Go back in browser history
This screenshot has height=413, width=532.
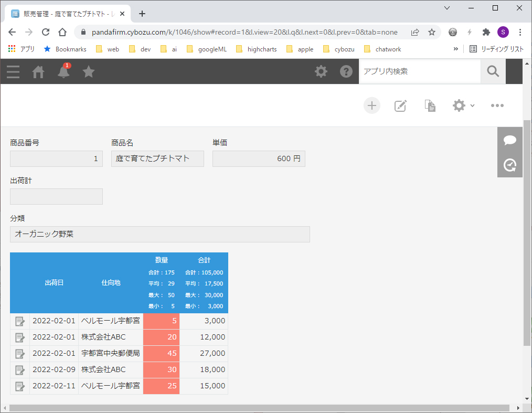click(x=12, y=32)
